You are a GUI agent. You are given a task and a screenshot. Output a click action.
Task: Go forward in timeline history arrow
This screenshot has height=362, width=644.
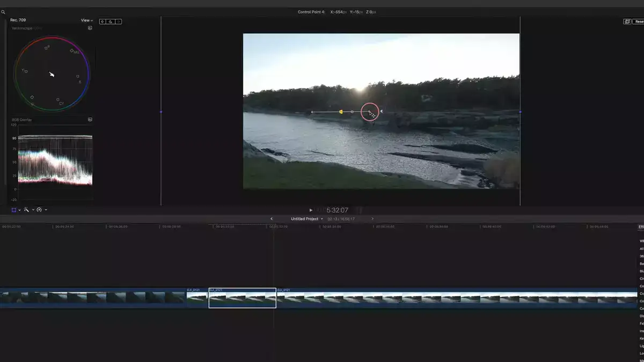pos(372,219)
